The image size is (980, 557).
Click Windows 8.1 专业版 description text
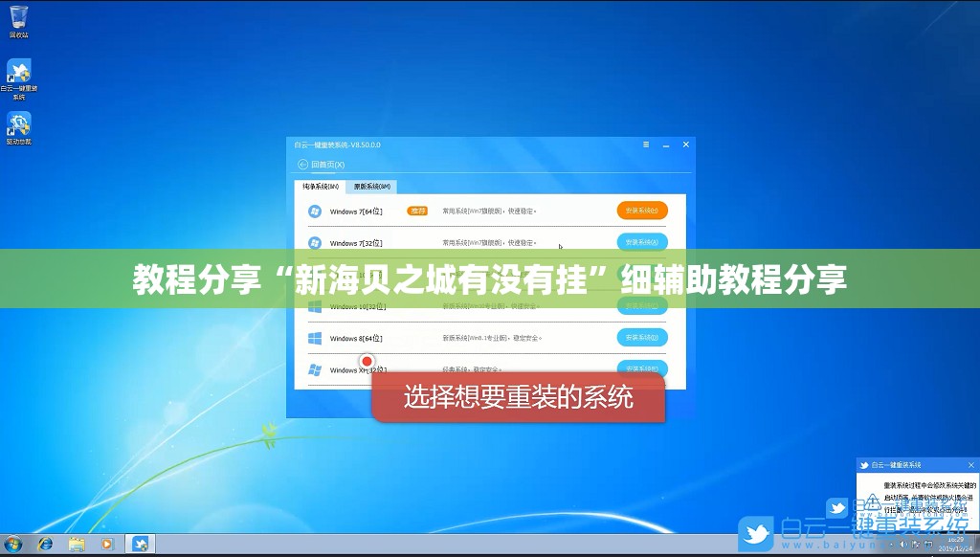pos(492,338)
